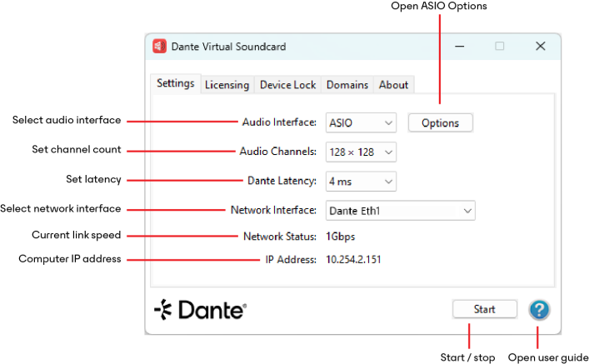Open the About tab
Image resolution: width=589 pixels, height=364 pixels.
pyautogui.click(x=393, y=85)
